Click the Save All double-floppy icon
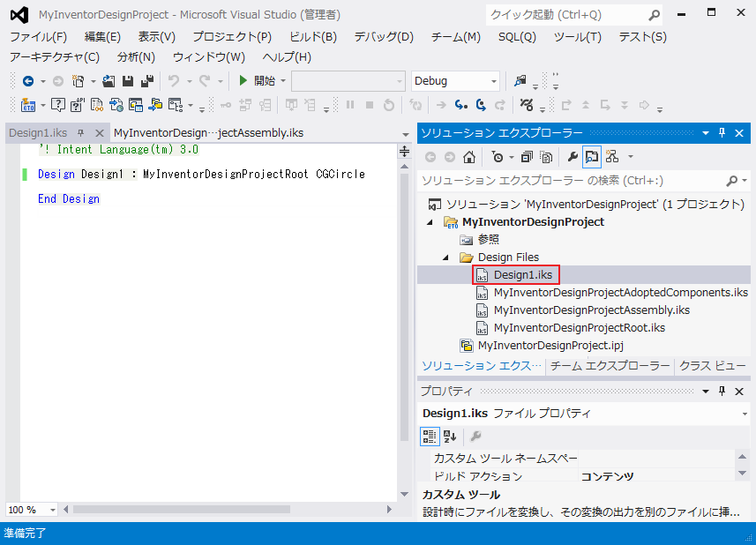 coord(147,81)
